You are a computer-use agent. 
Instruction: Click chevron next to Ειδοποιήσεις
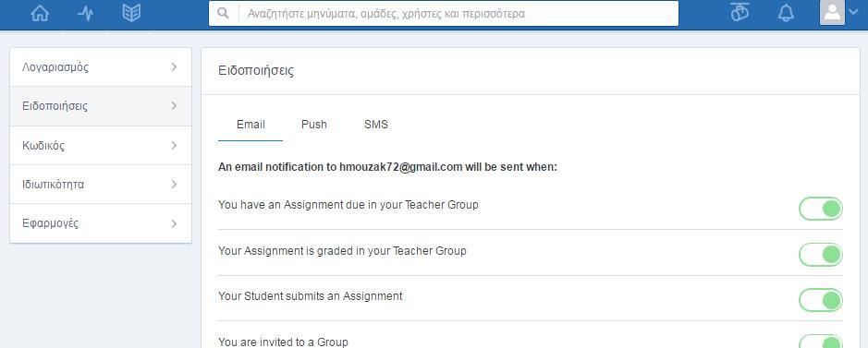[175, 106]
